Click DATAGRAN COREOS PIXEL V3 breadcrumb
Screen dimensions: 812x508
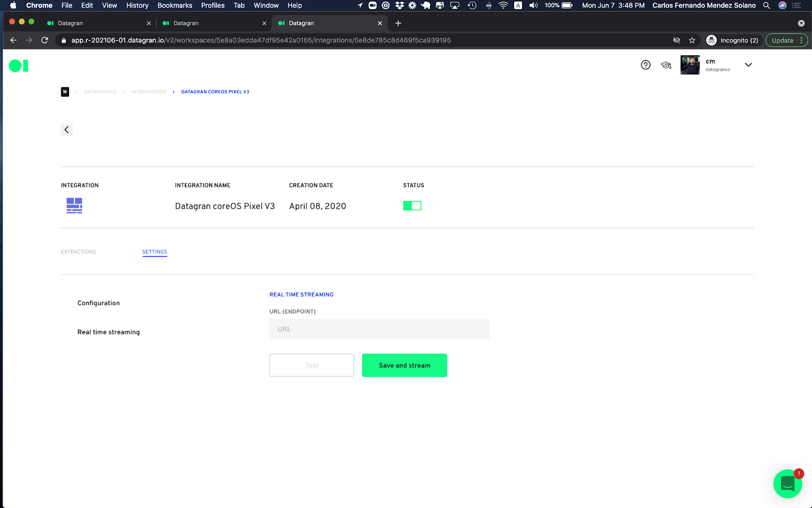pos(215,92)
